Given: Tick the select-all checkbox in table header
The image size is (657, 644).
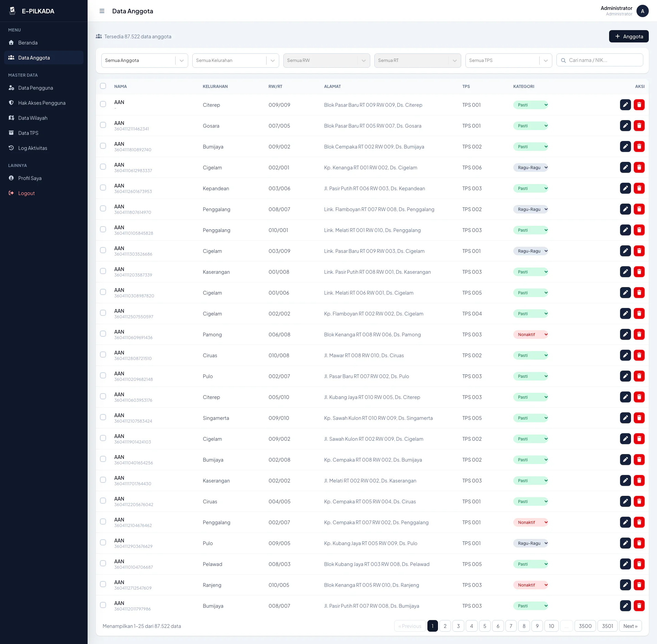Looking at the screenshot, I should [x=103, y=86].
